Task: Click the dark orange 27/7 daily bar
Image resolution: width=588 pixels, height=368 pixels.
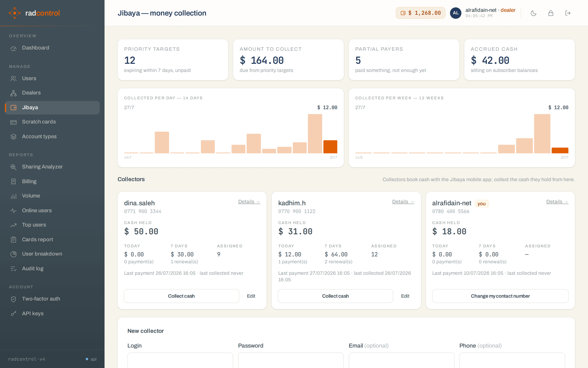Action: (x=330, y=147)
